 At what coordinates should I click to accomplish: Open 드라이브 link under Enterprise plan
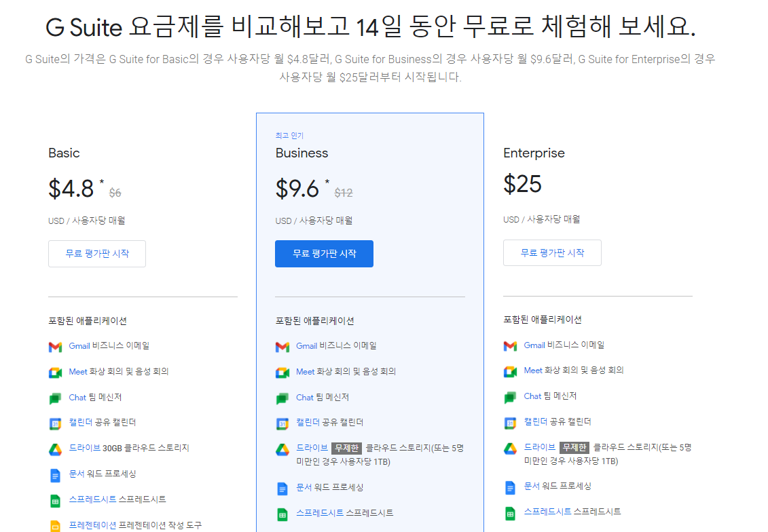pyautogui.click(x=540, y=447)
